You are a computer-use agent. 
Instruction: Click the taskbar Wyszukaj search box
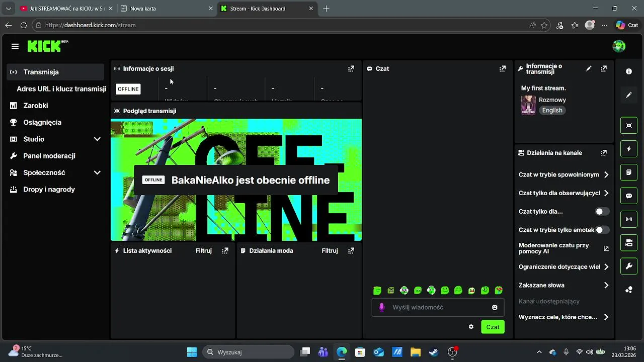coord(249,352)
